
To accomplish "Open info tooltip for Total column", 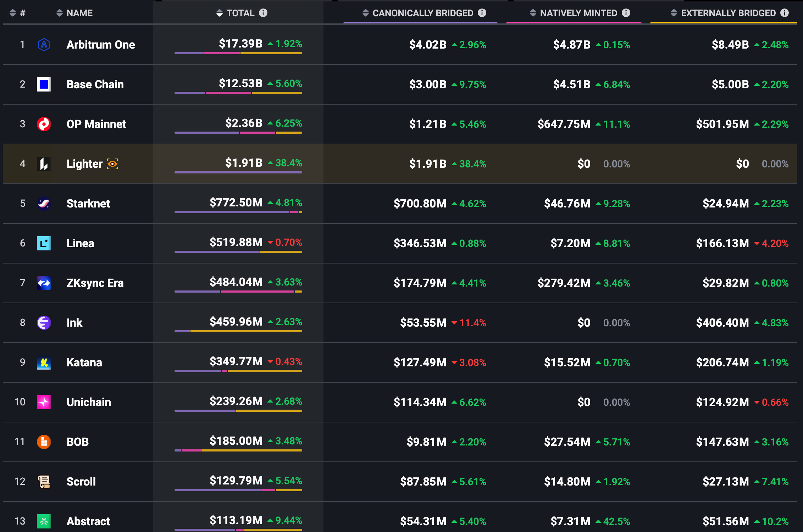I will click(263, 13).
